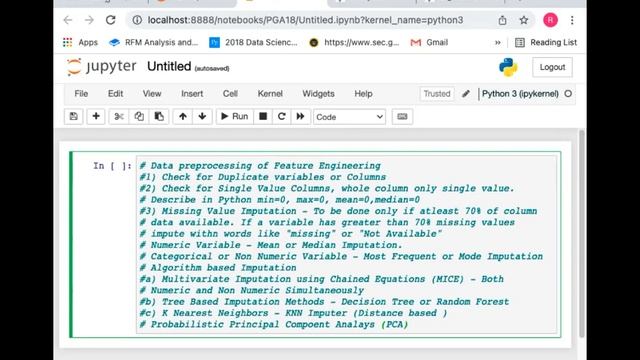Click the '# Probabilistic Principal' comment line
This screenshot has width=640, height=360.
273,324
